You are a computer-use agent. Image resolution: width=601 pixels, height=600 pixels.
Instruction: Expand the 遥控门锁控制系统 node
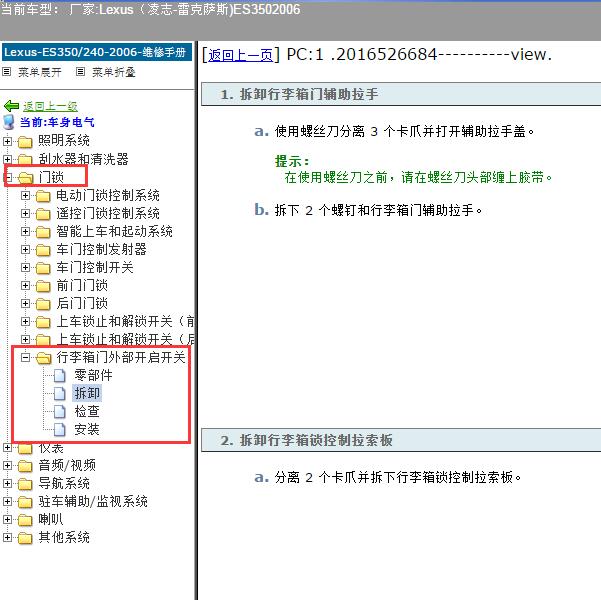tap(25, 214)
